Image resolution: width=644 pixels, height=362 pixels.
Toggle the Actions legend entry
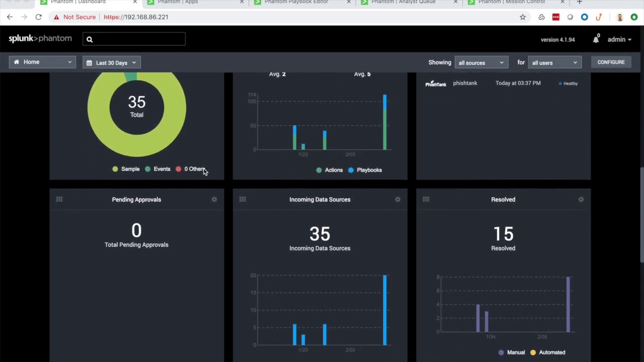coord(329,170)
